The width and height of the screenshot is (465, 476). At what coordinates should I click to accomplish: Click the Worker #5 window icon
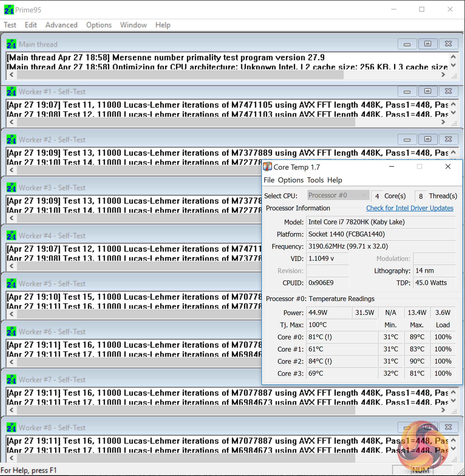click(11, 284)
